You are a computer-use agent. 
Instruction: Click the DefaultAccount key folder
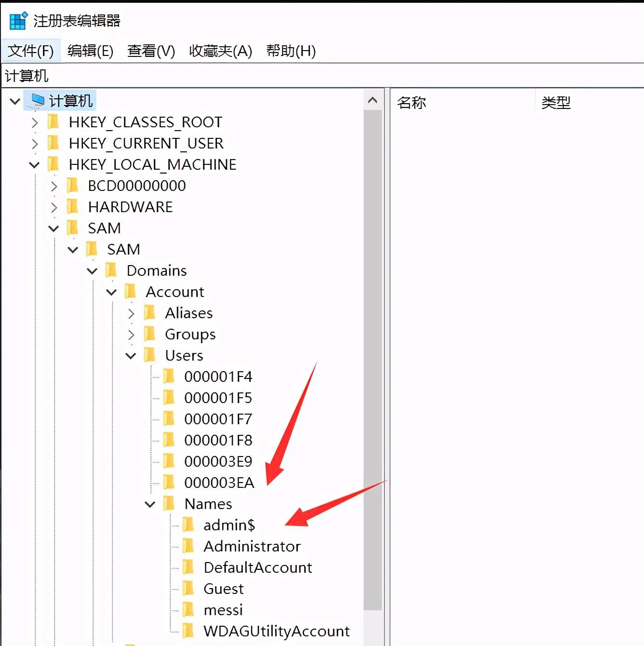257,568
